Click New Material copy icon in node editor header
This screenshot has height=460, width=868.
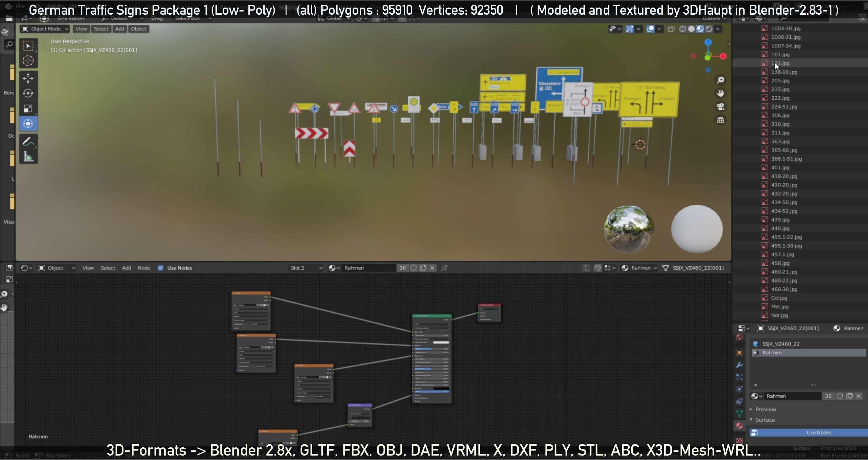tap(423, 268)
